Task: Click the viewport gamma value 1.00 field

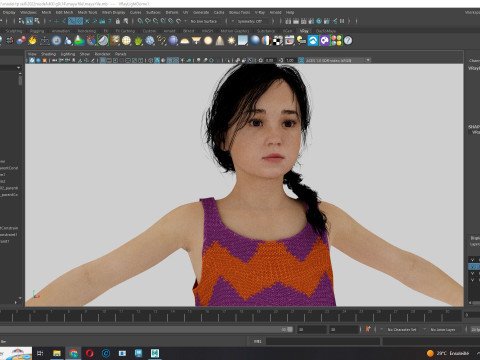Action: [290, 60]
